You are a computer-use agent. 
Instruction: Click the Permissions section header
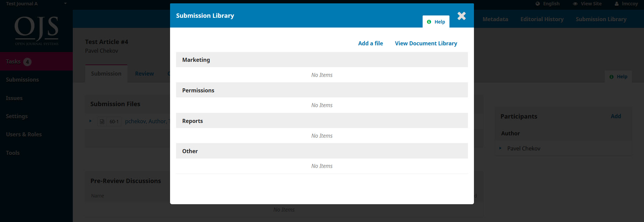pos(322,90)
